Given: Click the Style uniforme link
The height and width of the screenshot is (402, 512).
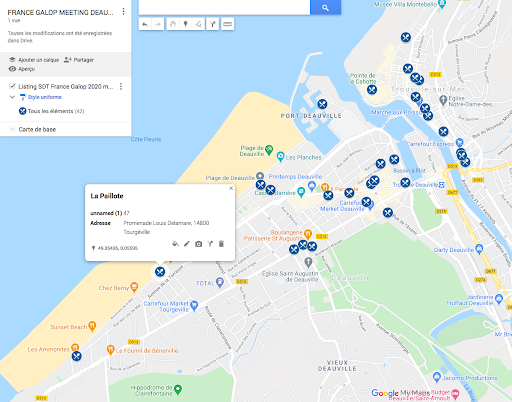Looking at the screenshot, I should [x=45, y=97].
